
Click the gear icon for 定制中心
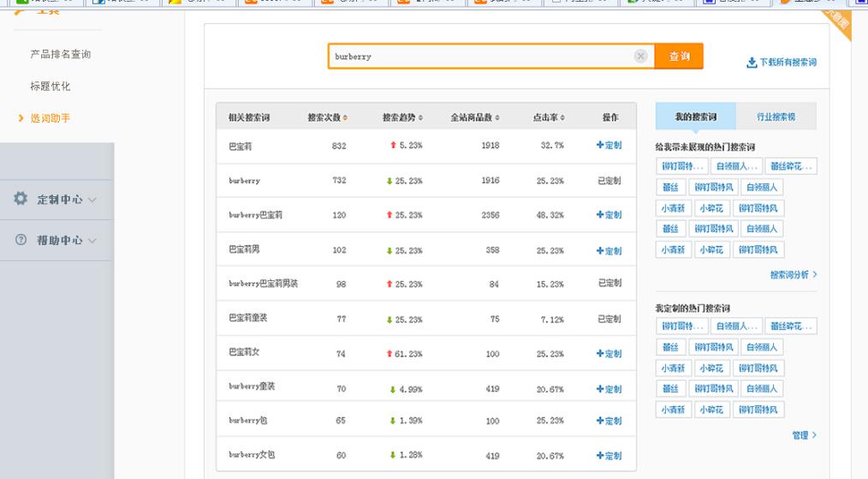(22, 199)
